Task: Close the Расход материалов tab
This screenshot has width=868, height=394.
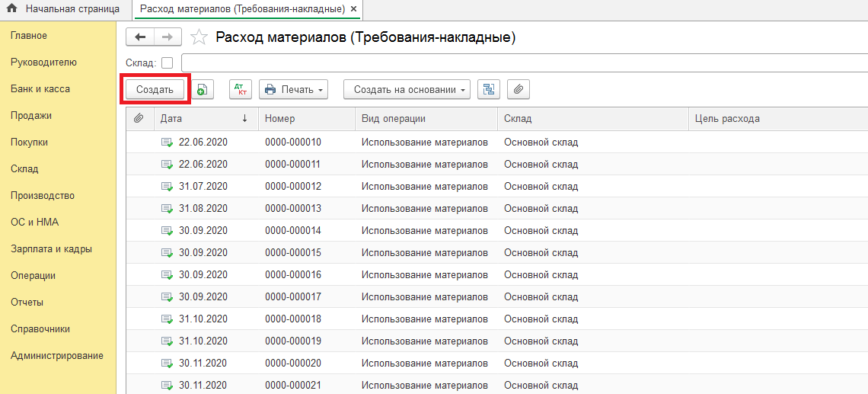Action: (x=353, y=9)
